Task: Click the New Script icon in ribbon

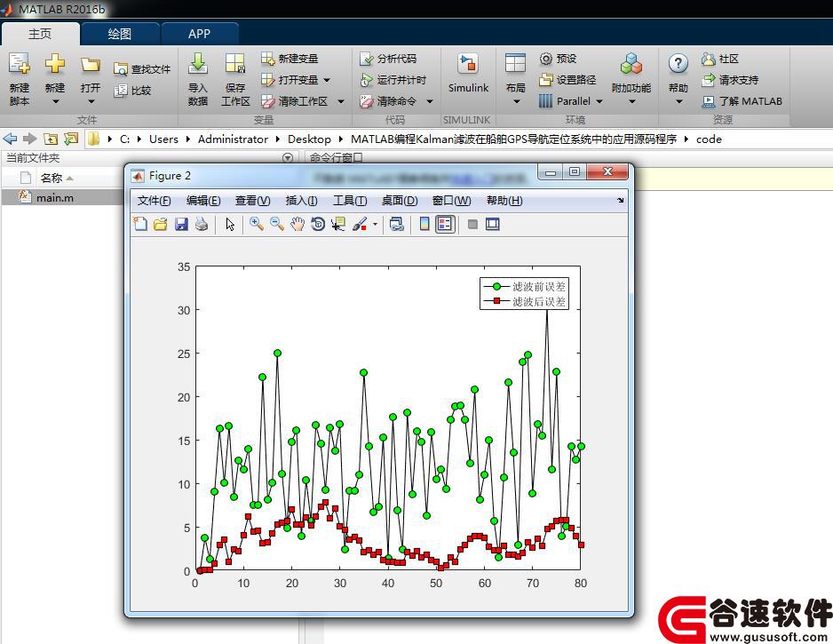Action: pos(20,64)
